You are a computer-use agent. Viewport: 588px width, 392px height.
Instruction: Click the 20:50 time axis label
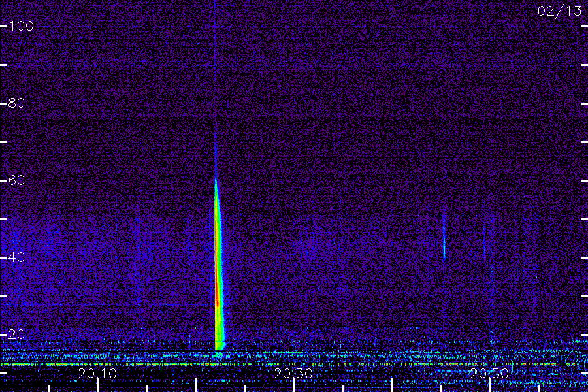pyautogui.click(x=489, y=374)
